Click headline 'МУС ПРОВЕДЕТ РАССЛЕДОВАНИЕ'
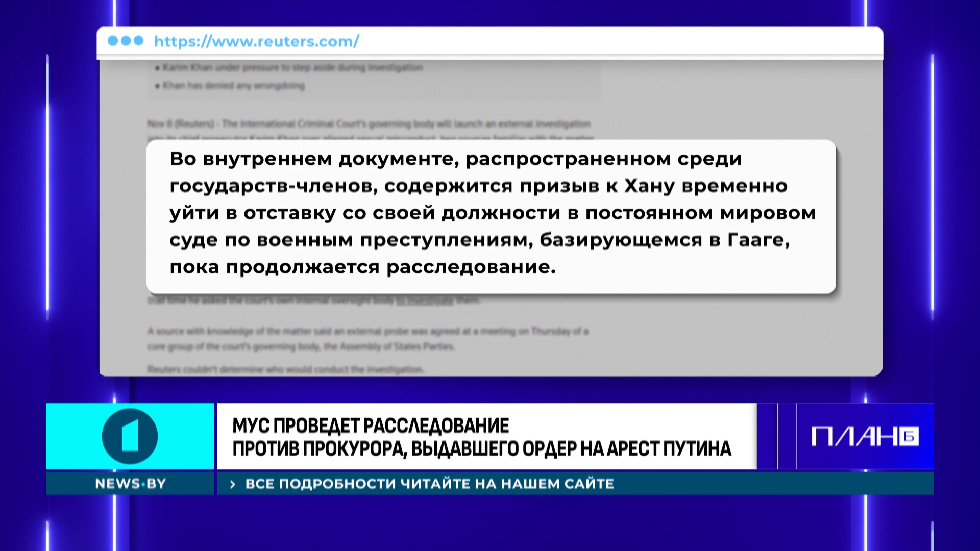This screenshot has height=551, width=980. tap(371, 425)
